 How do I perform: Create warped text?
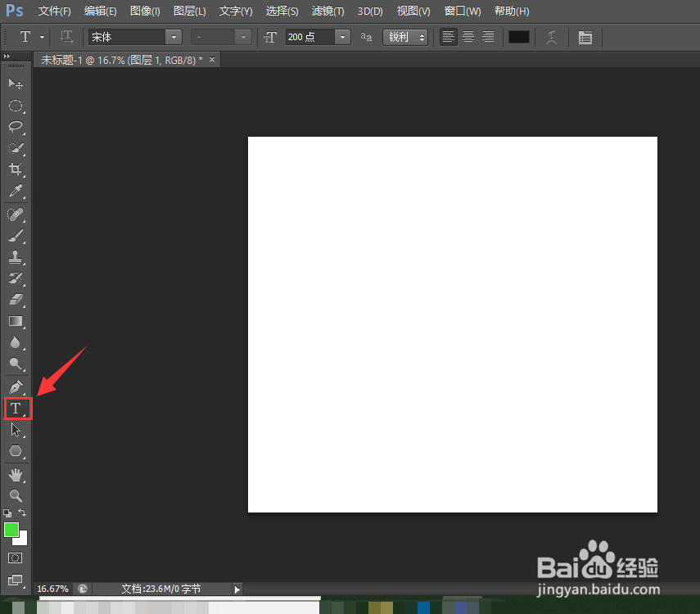[x=552, y=37]
